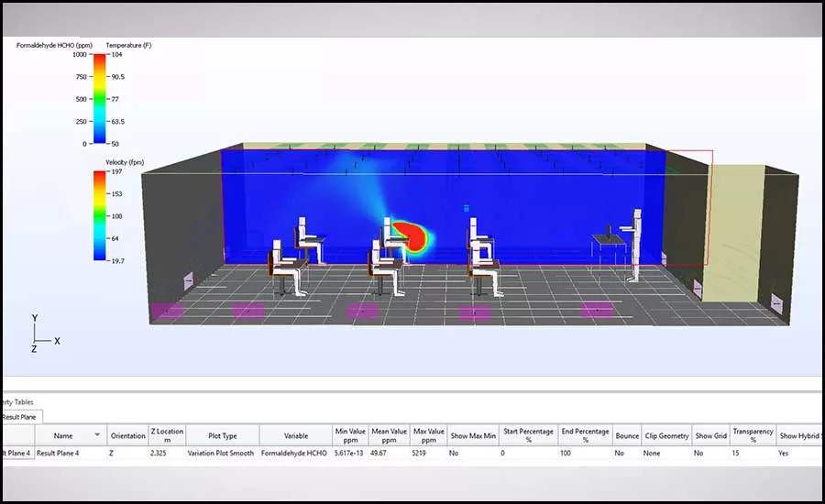Click the Velocity (fpm) legend color bar
825x504 pixels.
point(99,215)
